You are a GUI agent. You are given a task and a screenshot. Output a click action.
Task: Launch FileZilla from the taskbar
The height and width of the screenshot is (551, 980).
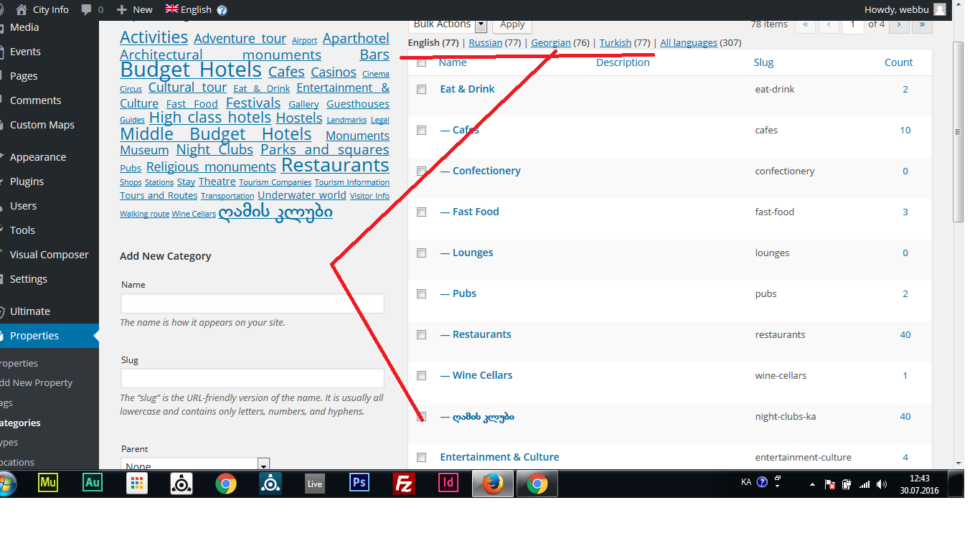tap(404, 484)
